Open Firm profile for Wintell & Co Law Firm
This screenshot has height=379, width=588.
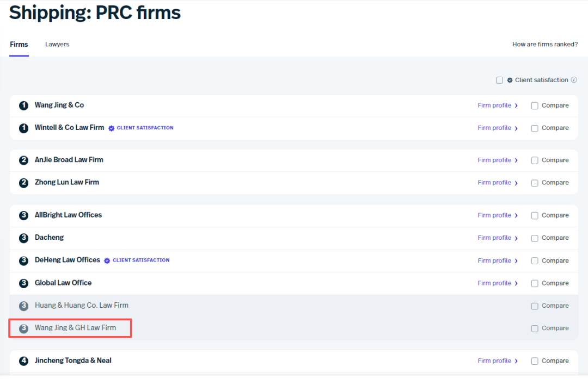tap(494, 128)
